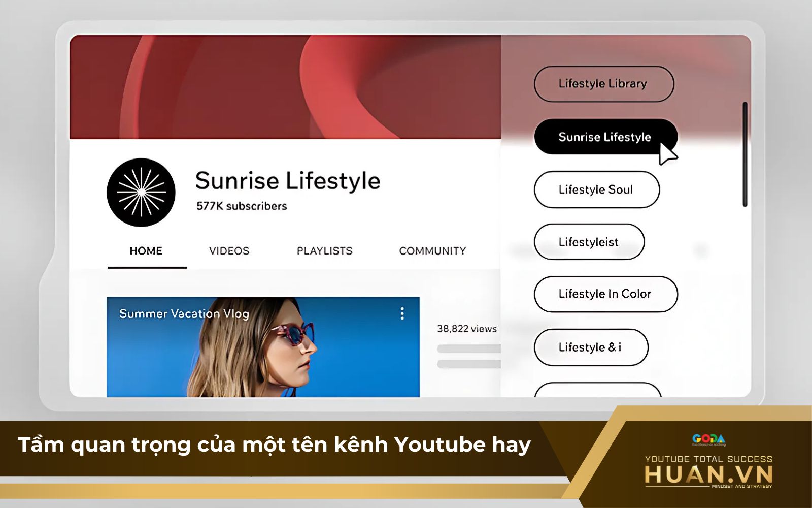
Task: Select the highlighted Sunrise Lifestyle name pill
Action: click(606, 137)
